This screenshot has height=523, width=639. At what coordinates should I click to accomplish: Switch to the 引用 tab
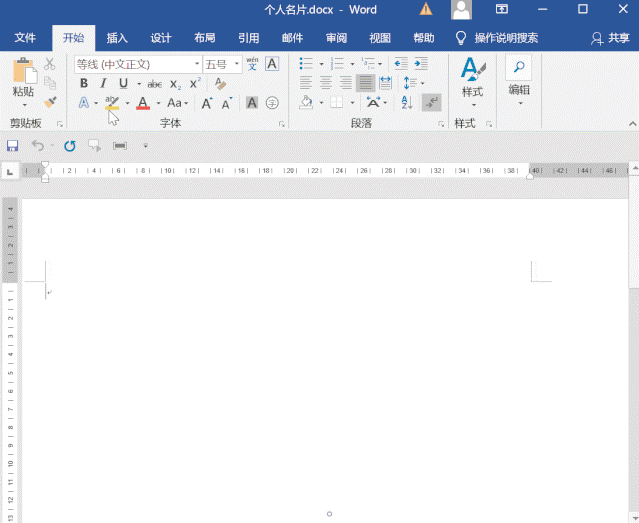(x=249, y=38)
